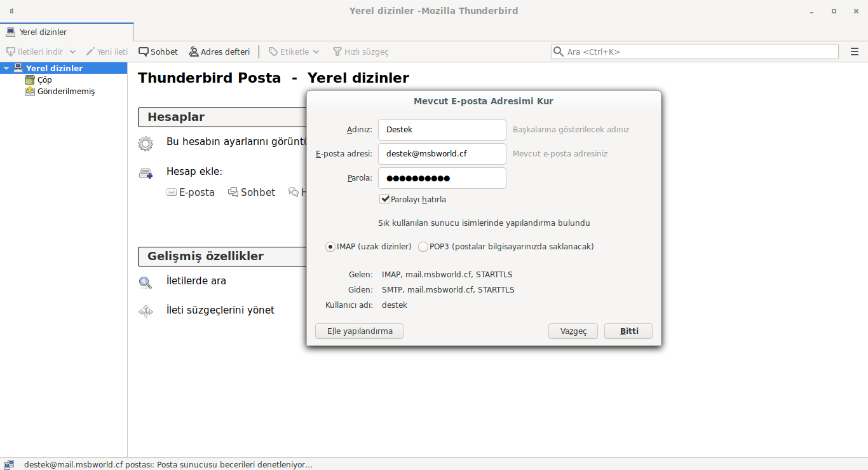
Task: Open İleti süzgeçlerini yönet link
Action: tap(220, 310)
